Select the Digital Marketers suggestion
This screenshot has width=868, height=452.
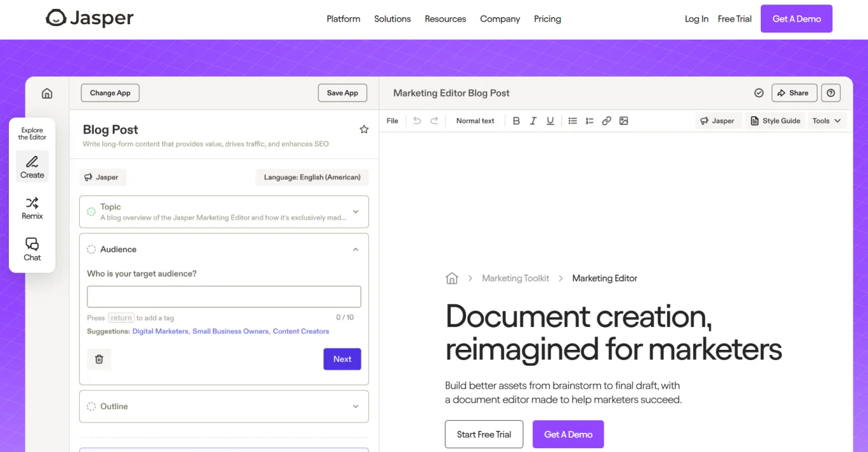click(160, 331)
